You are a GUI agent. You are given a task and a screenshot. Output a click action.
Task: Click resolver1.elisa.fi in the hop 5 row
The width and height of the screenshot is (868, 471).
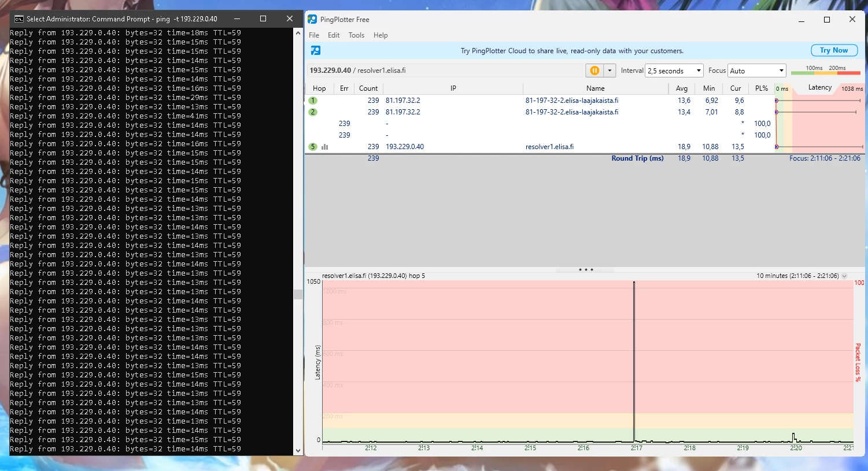click(549, 147)
